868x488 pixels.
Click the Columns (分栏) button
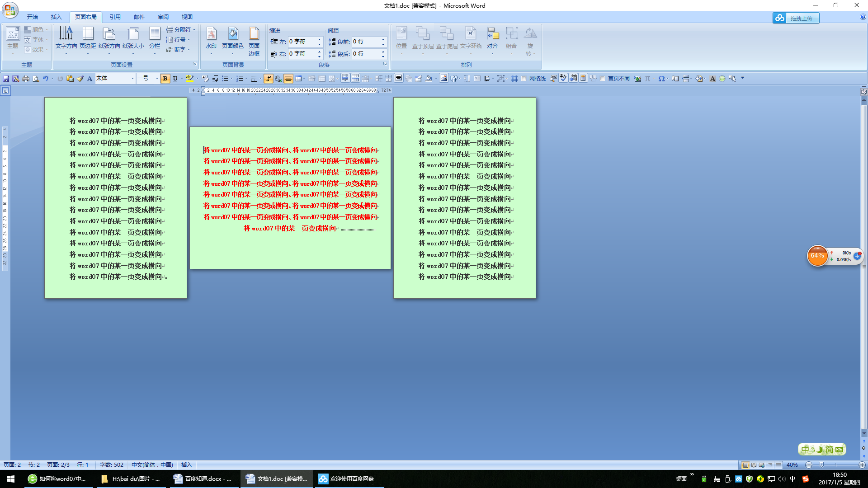click(155, 38)
